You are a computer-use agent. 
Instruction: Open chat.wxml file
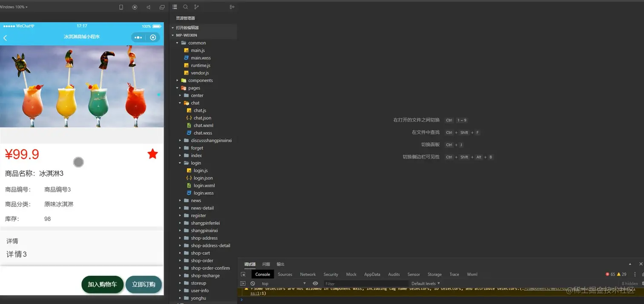click(203, 126)
